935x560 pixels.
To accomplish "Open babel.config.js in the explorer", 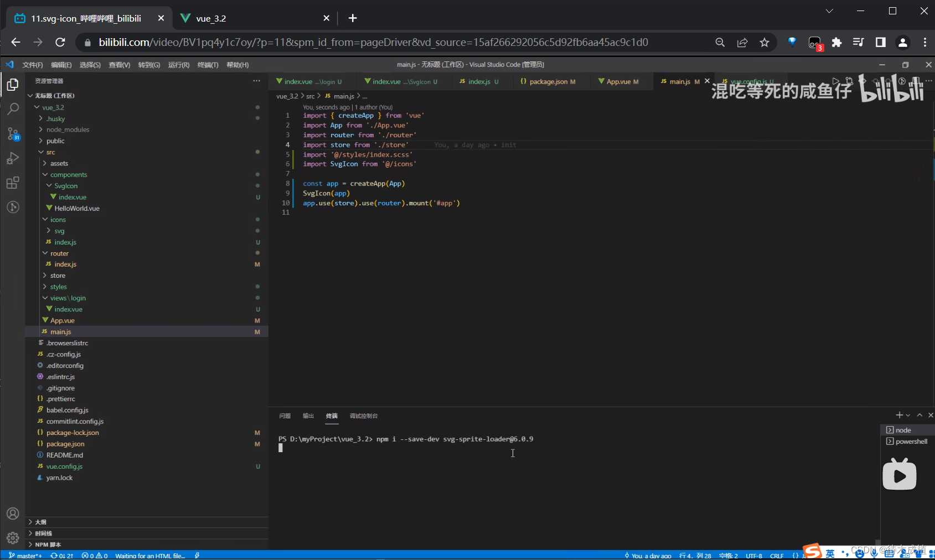I will click(x=68, y=410).
